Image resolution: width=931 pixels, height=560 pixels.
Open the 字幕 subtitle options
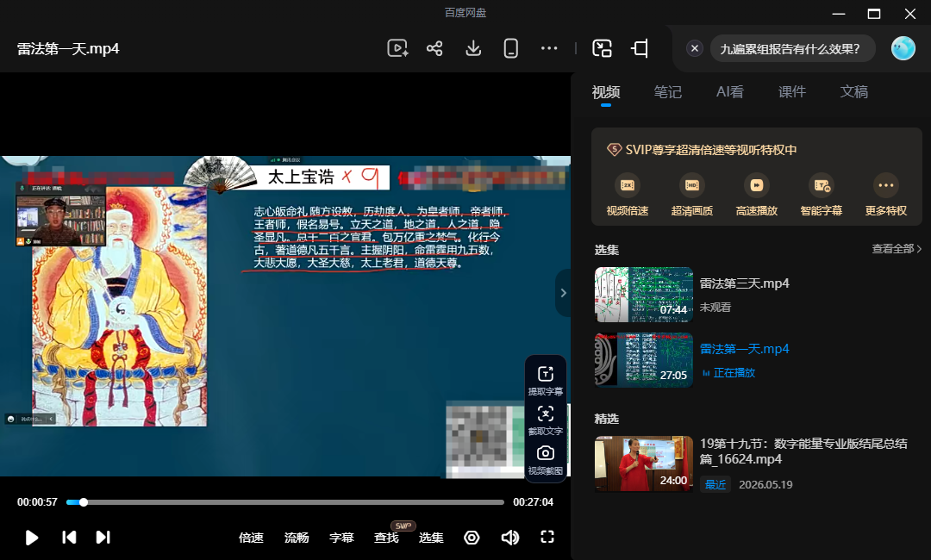click(x=341, y=538)
